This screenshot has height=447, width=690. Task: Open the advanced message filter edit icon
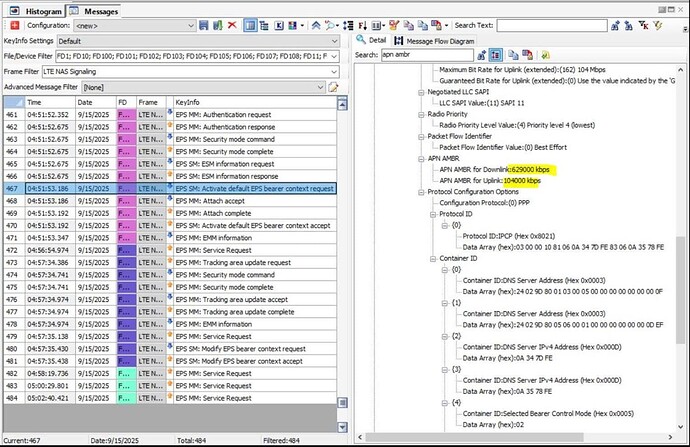tap(334, 87)
